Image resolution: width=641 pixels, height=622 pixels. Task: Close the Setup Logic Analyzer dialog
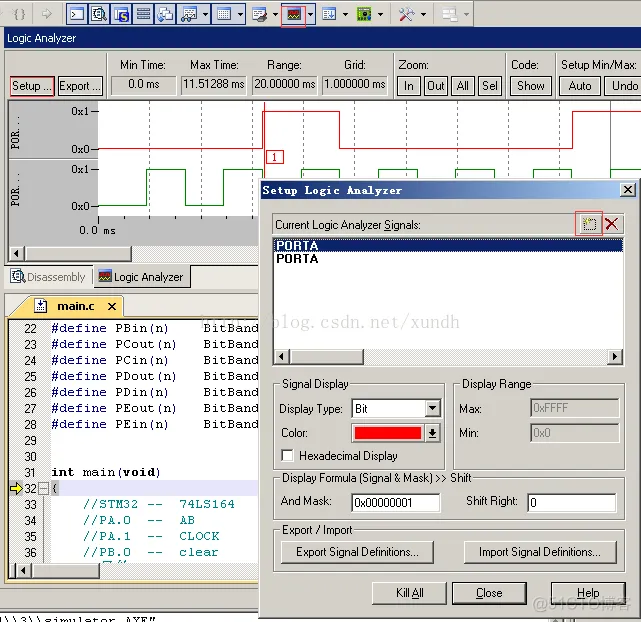pos(628,190)
